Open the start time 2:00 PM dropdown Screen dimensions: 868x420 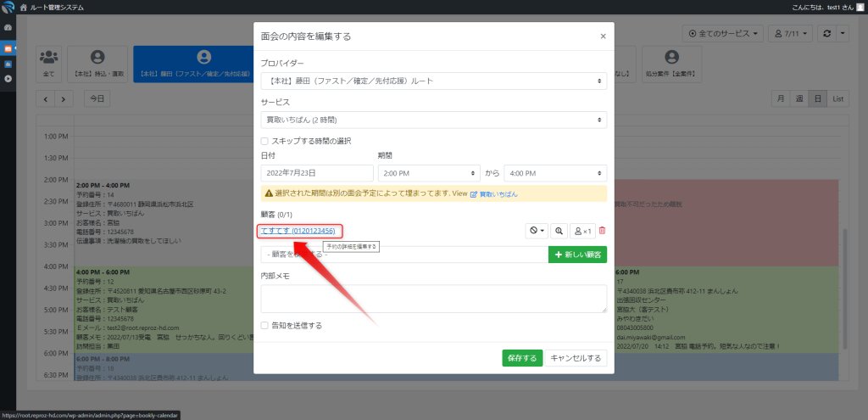coord(427,173)
